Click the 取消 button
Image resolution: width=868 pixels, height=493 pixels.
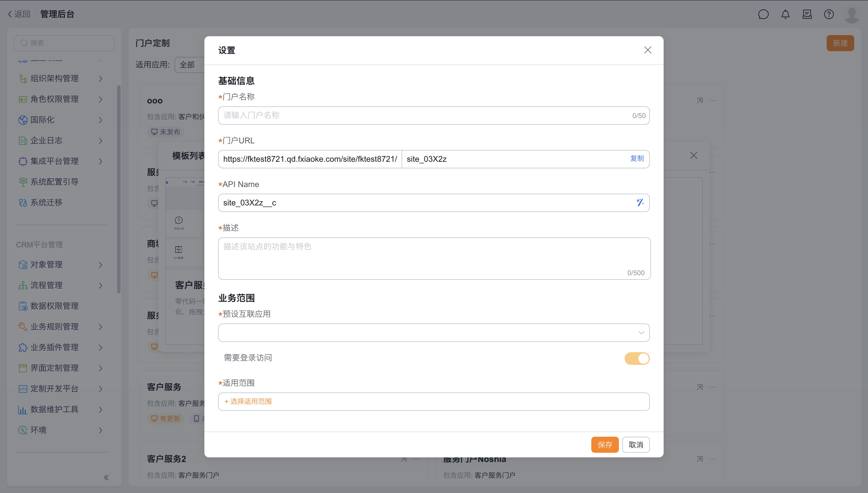pyautogui.click(x=635, y=444)
